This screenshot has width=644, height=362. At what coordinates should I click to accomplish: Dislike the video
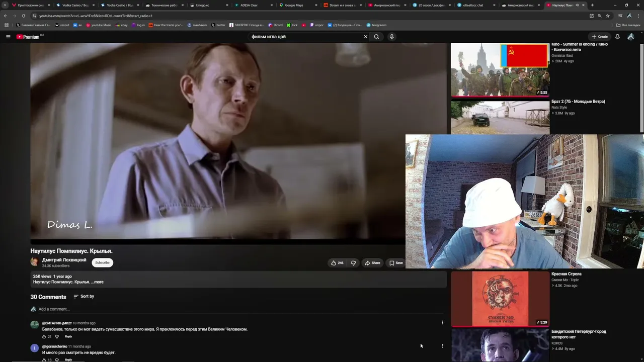353,263
